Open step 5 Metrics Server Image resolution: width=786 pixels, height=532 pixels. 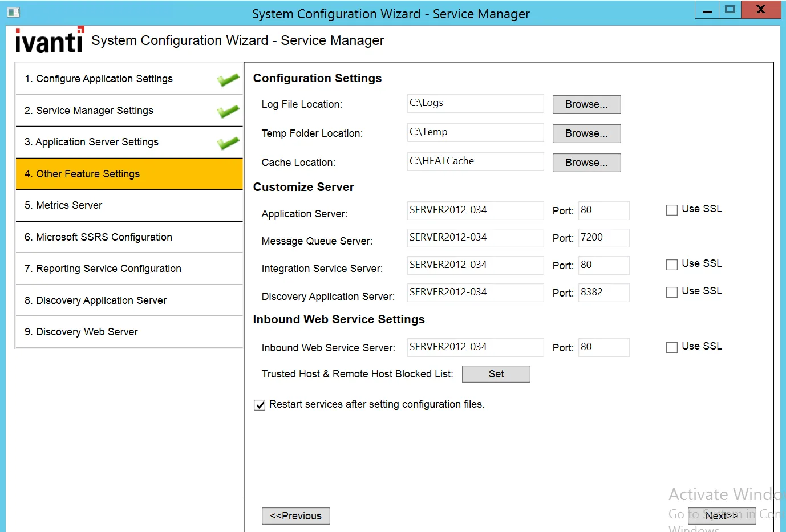point(129,205)
